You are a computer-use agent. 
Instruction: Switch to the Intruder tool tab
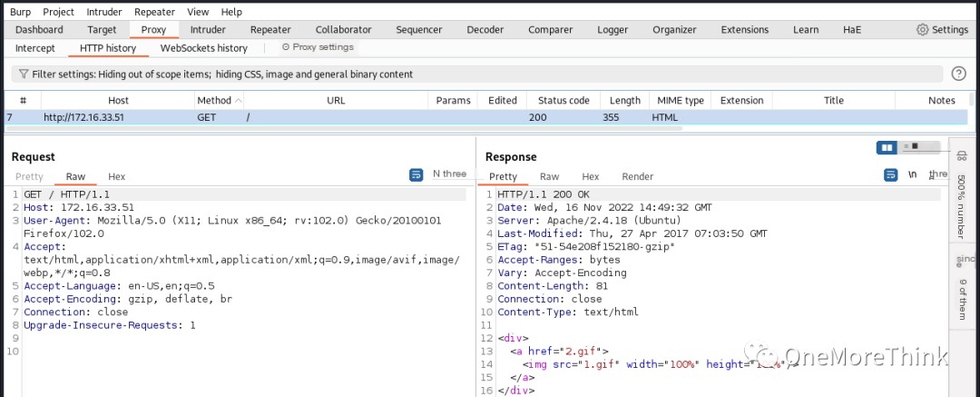pyautogui.click(x=208, y=29)
